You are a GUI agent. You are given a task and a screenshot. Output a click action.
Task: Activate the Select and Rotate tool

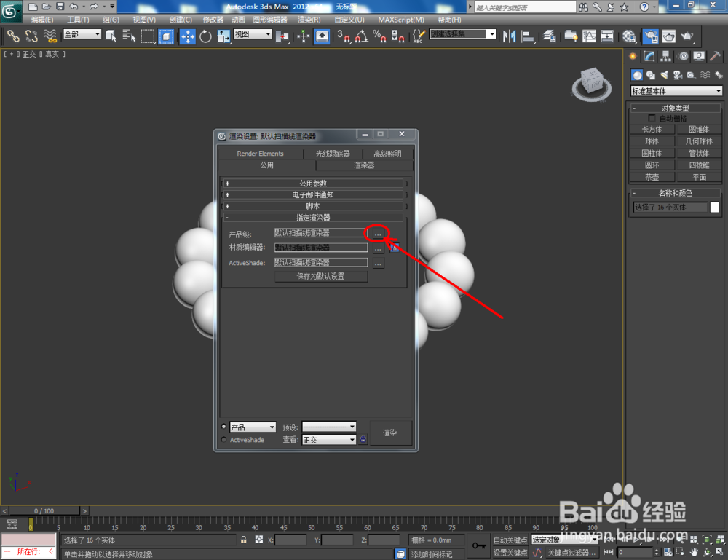[x=205, y=36]
